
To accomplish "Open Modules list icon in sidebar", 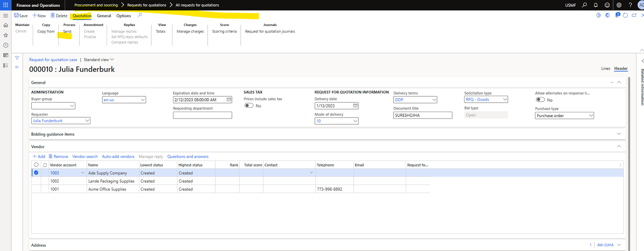I will point(6,65).
